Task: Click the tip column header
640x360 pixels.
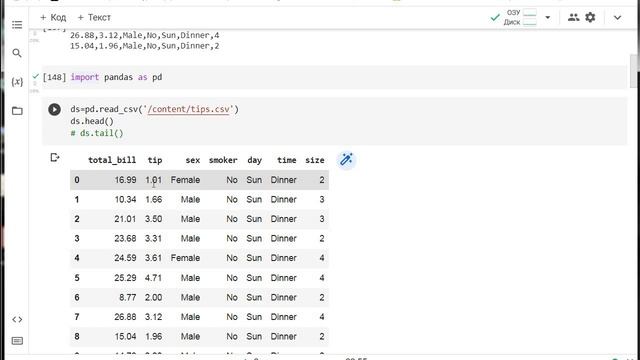Action: (155, 160)
